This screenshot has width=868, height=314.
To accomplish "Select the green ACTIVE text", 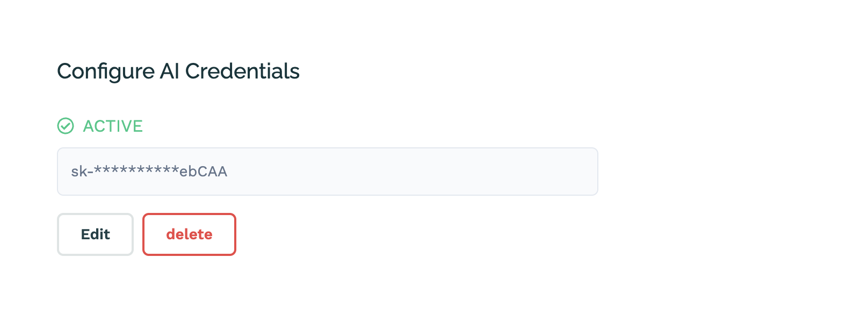I will pyautogui.click(x=113, y=126).
